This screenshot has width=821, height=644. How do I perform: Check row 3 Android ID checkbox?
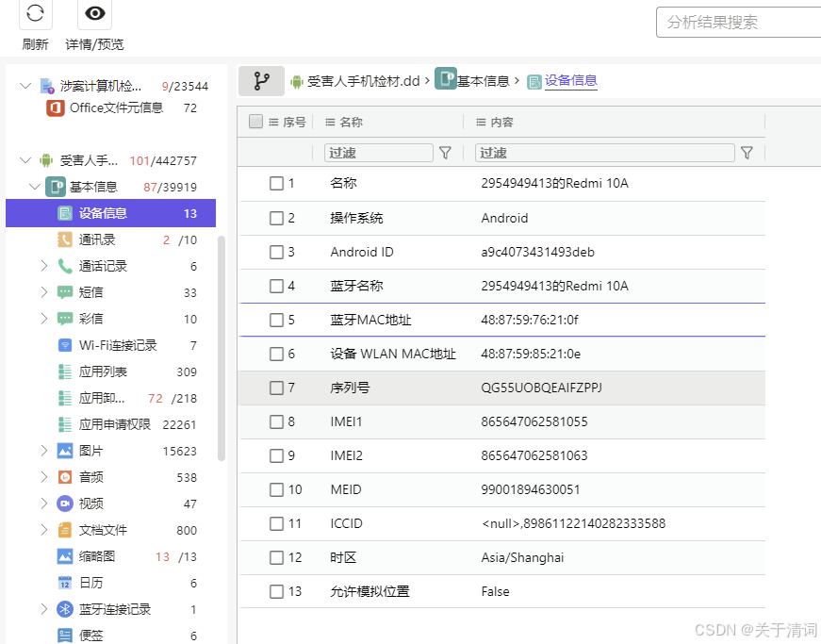pos(276,252)
